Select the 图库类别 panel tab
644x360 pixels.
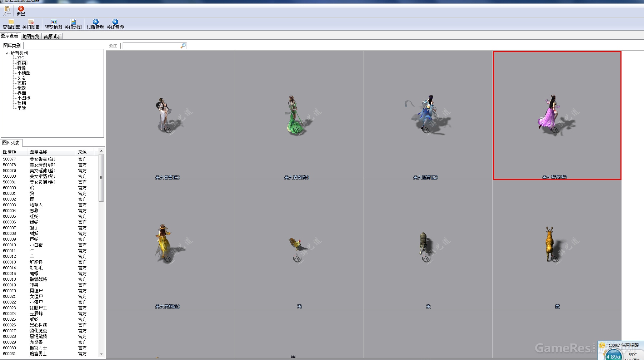point(12,45)
